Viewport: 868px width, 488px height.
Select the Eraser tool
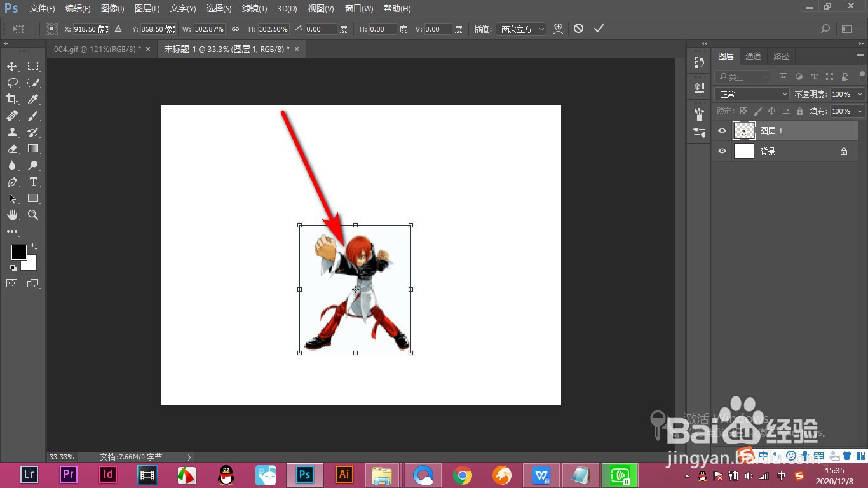12,149
